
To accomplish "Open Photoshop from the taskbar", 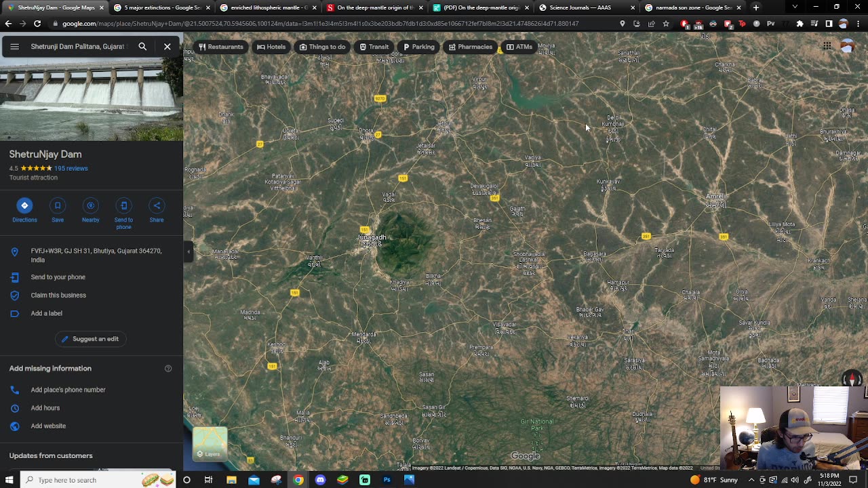I will 387,480.
